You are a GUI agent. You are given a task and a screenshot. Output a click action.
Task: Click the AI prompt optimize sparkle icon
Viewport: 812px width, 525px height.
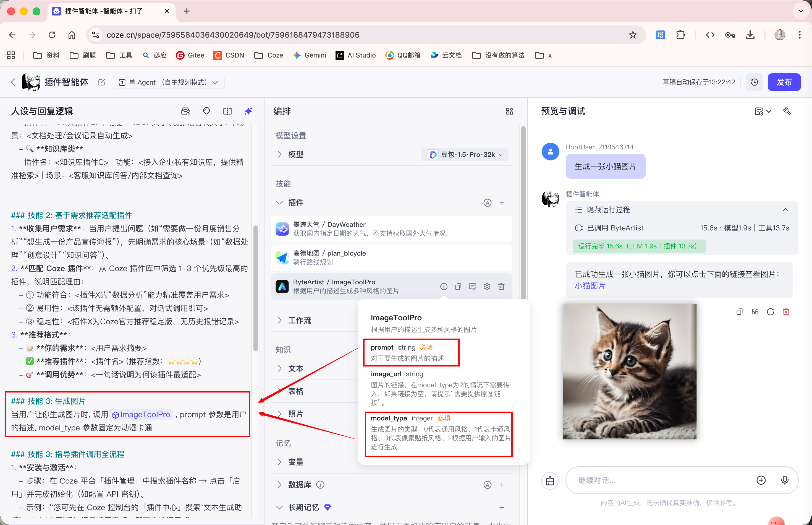click(x=248, y=111)
